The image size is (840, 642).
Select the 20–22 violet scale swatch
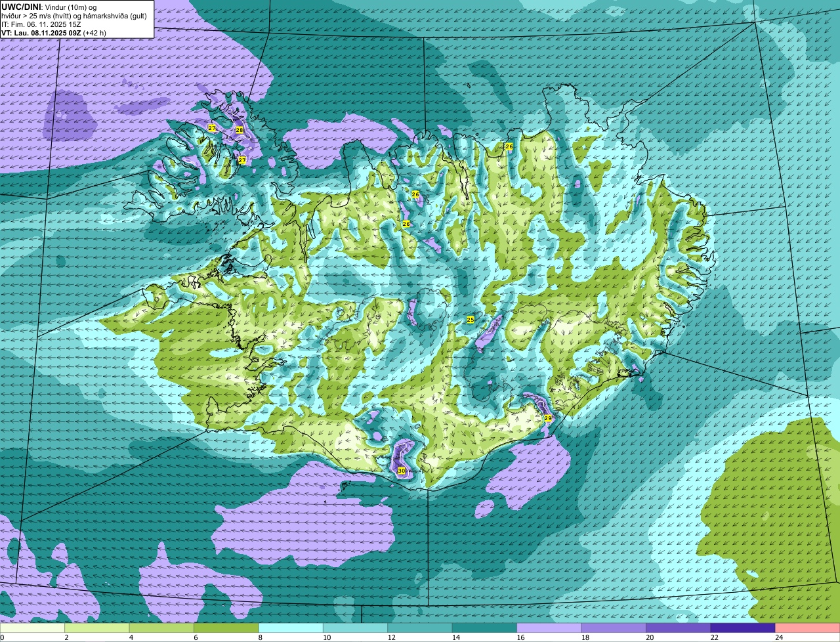coord(679,628)
